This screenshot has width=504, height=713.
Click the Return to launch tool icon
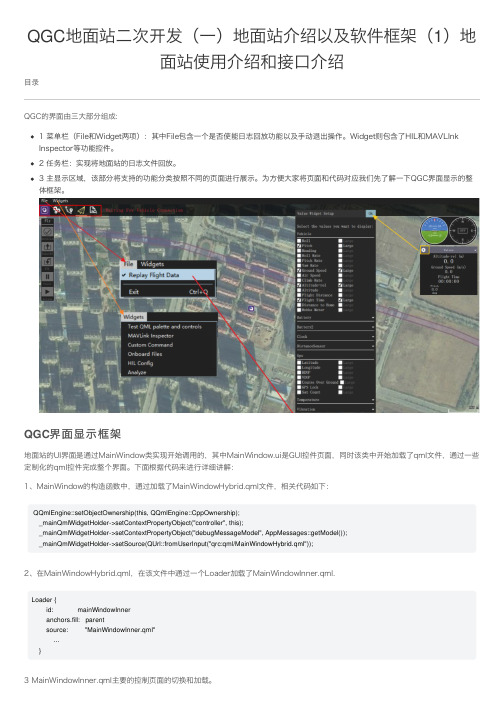(47, 262)
